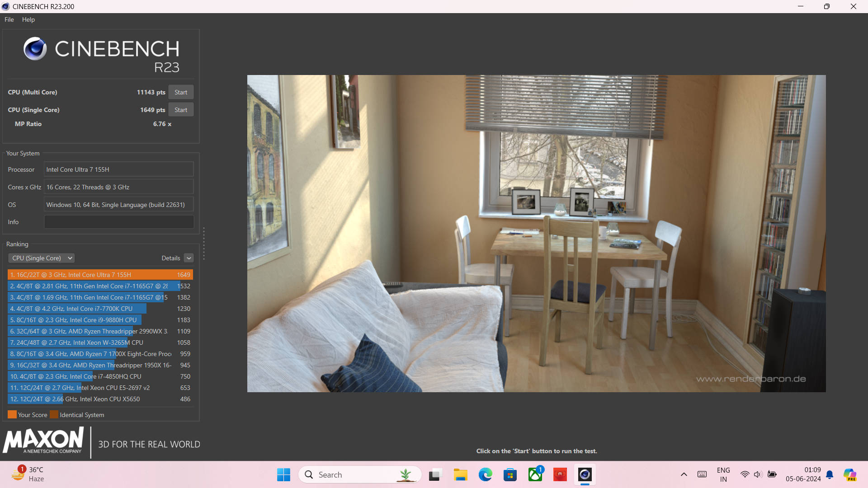Open the clock and date 01:09

(803, 474)
